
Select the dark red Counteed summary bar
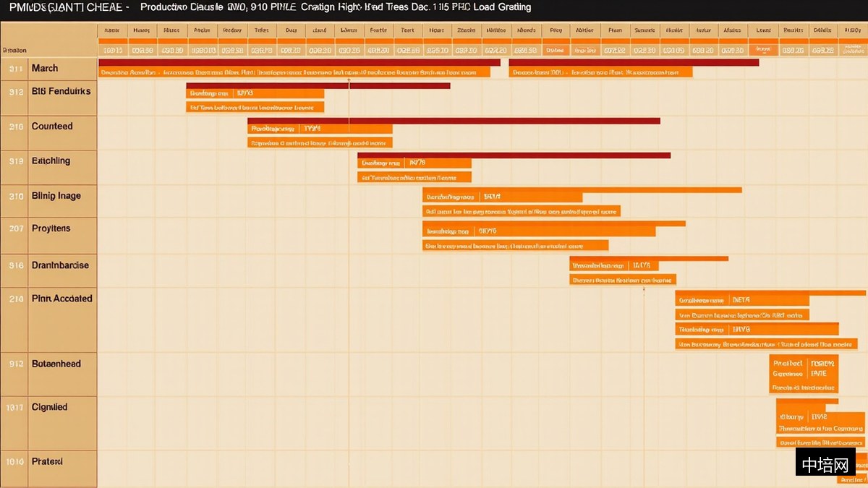(454, 121)
